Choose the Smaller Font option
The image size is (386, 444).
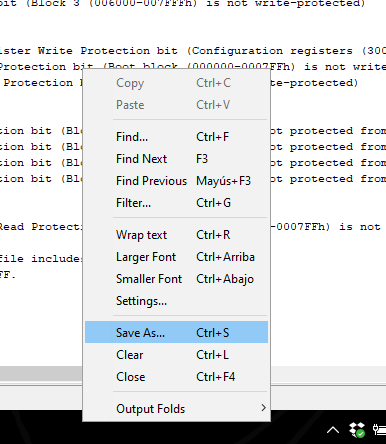[176, 279]
